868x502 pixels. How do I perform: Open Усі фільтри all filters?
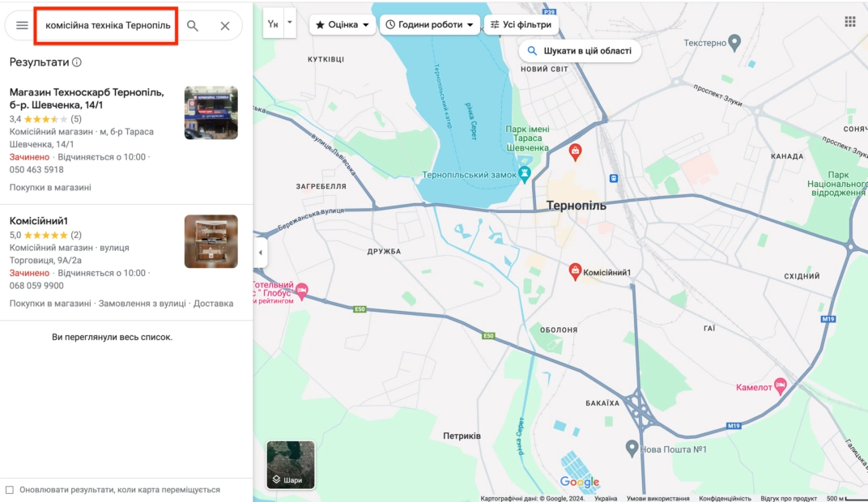(x=521, y=24)
